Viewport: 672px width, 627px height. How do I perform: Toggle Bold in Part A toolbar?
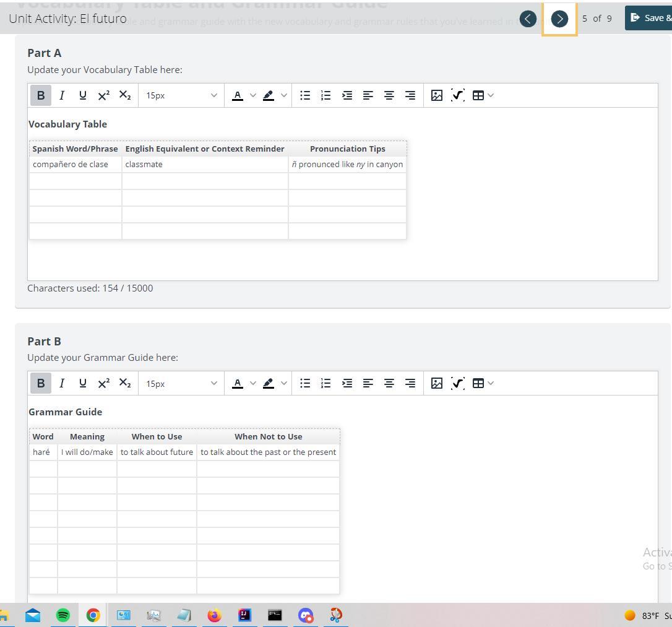pos(41,95)
